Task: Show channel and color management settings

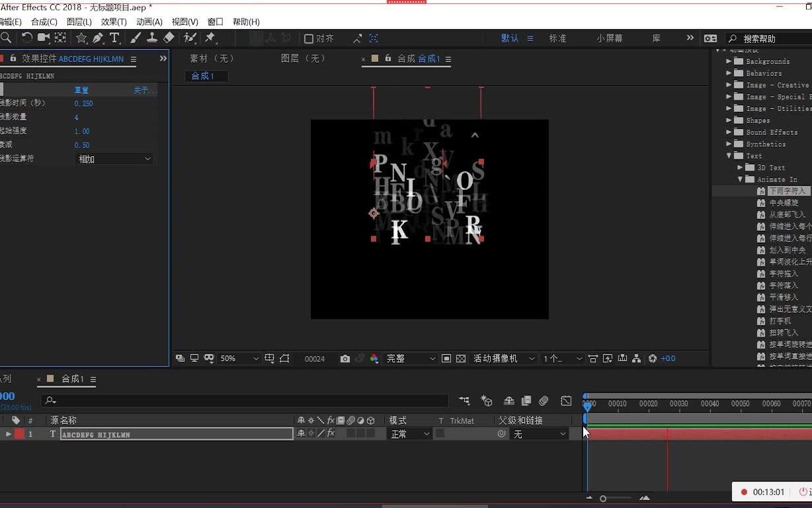Action: (374, 359)
